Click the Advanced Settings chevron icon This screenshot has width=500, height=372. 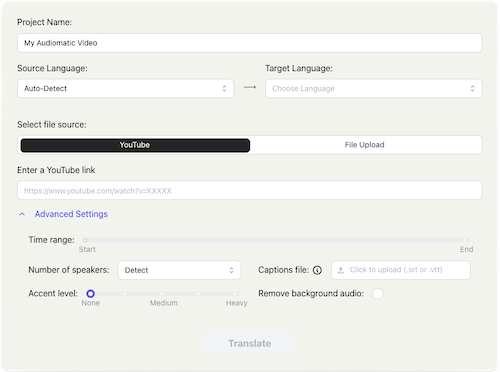22,214
